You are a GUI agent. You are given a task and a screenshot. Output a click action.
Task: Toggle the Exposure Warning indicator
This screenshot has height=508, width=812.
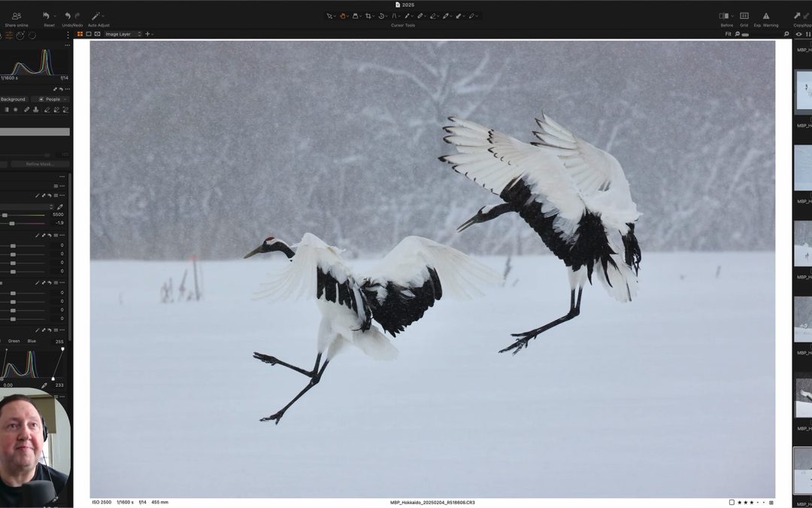[765, 16]
